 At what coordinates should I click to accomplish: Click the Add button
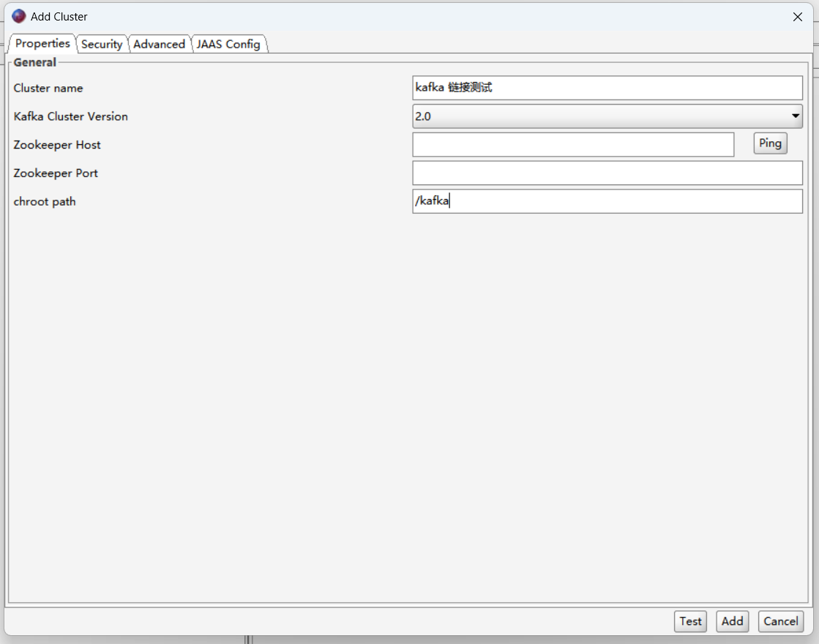click(733, 621)
